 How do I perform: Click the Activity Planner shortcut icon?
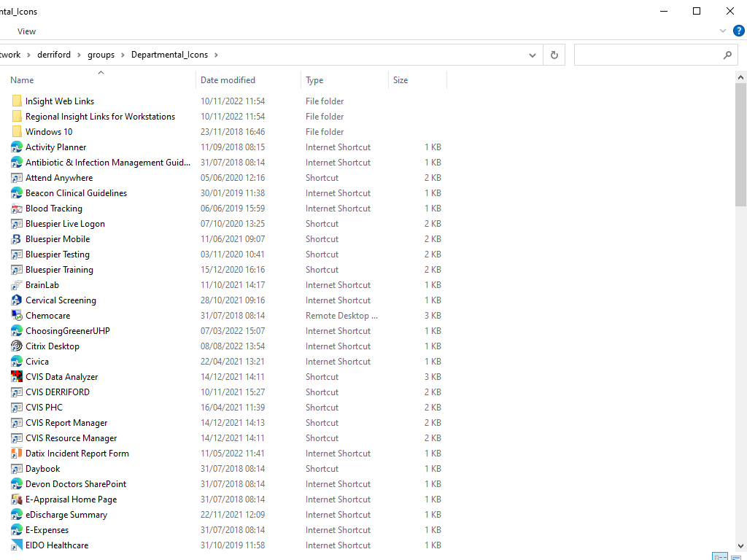pos(17,147)
